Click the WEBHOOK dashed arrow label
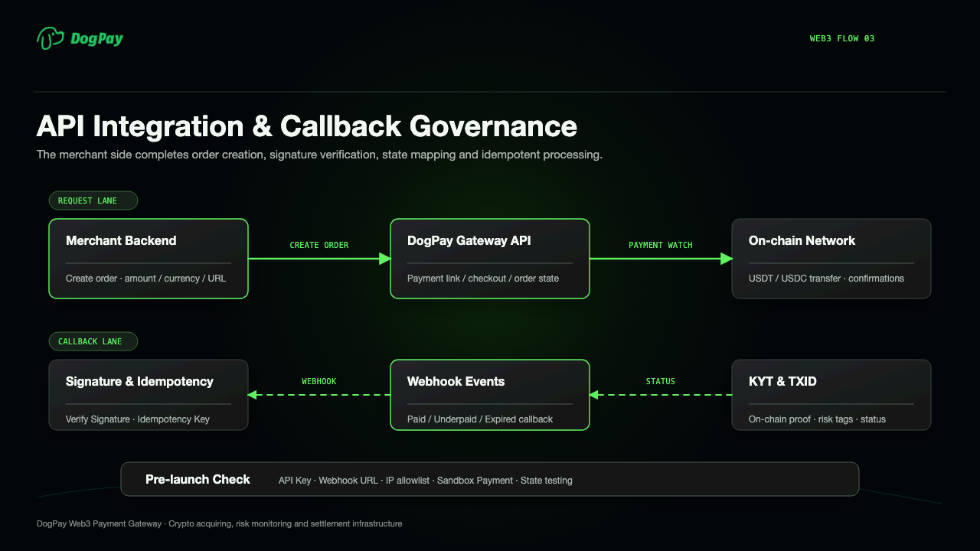Viewport: 980px width, 551px height. (x=319, y=381)
